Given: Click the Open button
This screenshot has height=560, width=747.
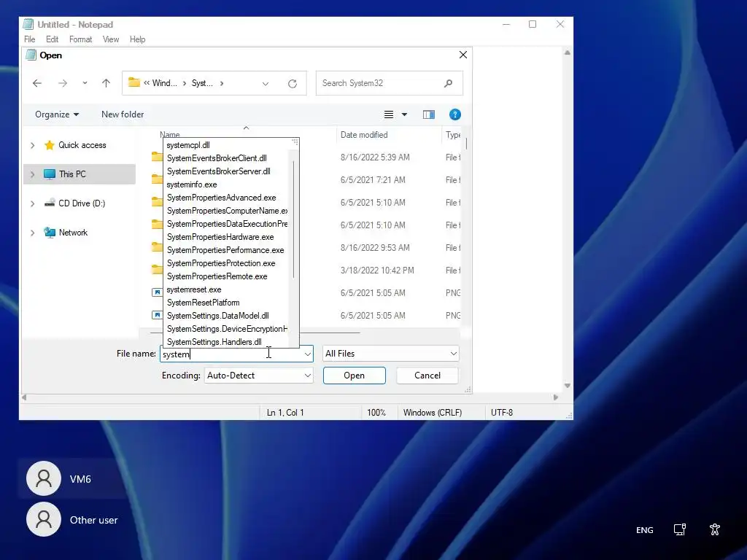Looking at the screenshot, I should click(355, 376).
